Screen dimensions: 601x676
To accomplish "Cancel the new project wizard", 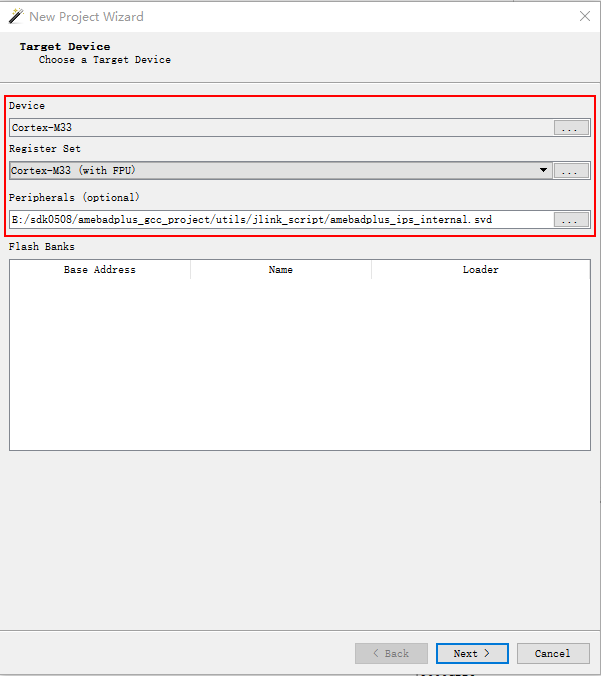I will 553,653.
